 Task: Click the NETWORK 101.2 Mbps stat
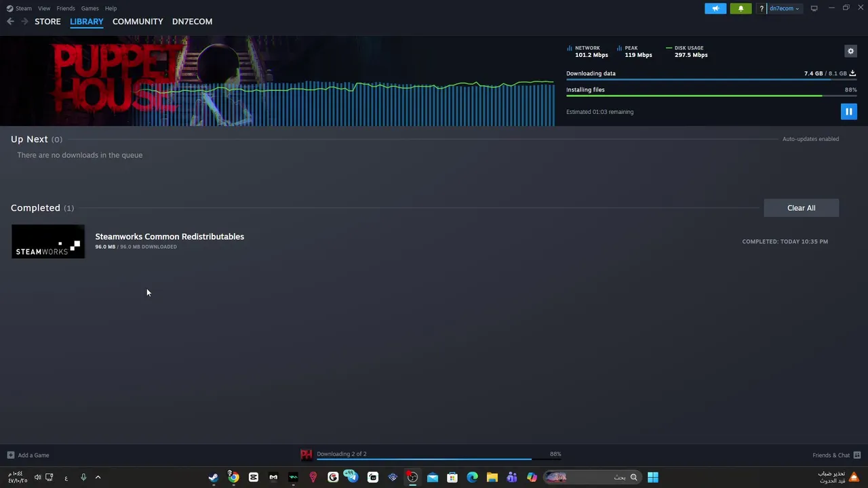[588, 52]
